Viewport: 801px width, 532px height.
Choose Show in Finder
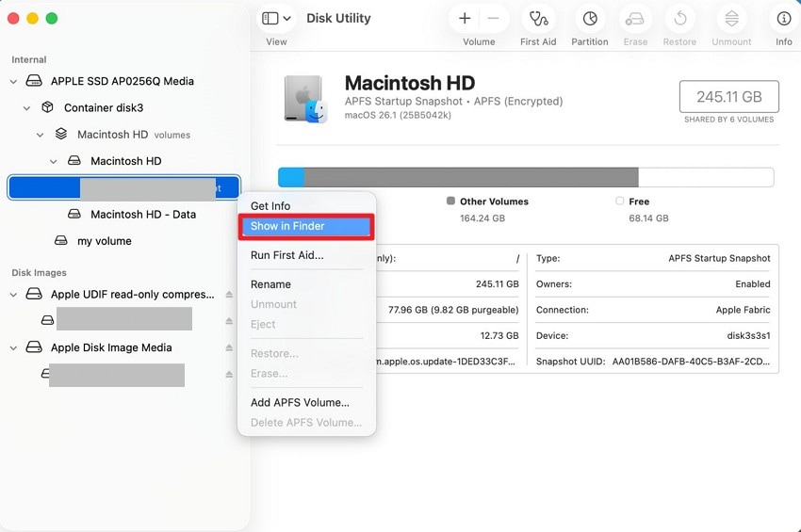[306, 226]
